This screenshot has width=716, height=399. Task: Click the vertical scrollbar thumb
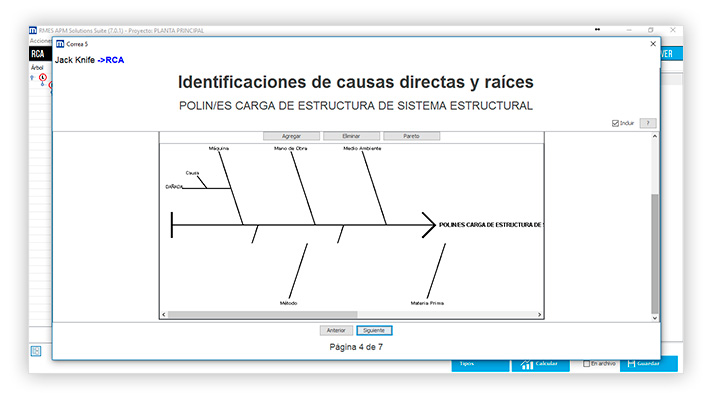coord(655,253)
